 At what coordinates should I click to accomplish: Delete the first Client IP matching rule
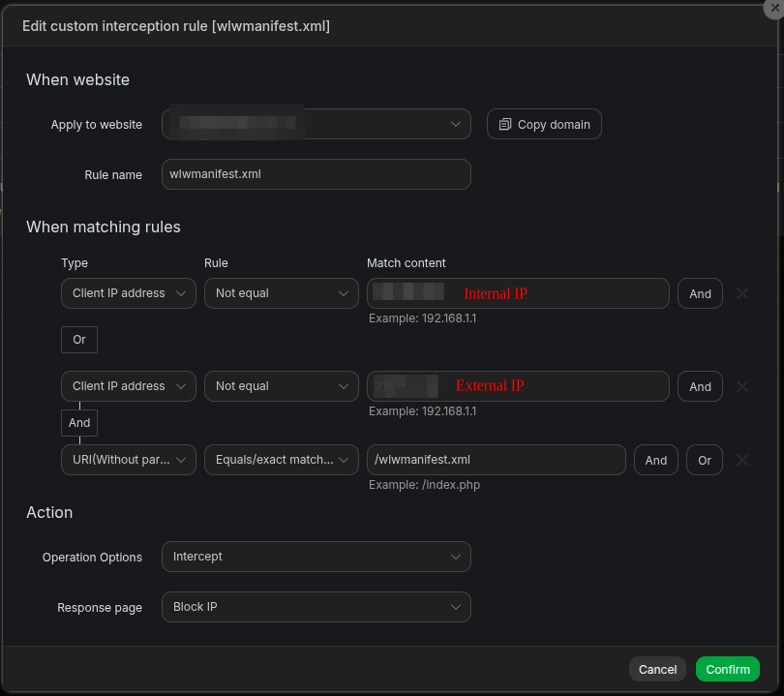pyautogui.click(x=742, y=293)
